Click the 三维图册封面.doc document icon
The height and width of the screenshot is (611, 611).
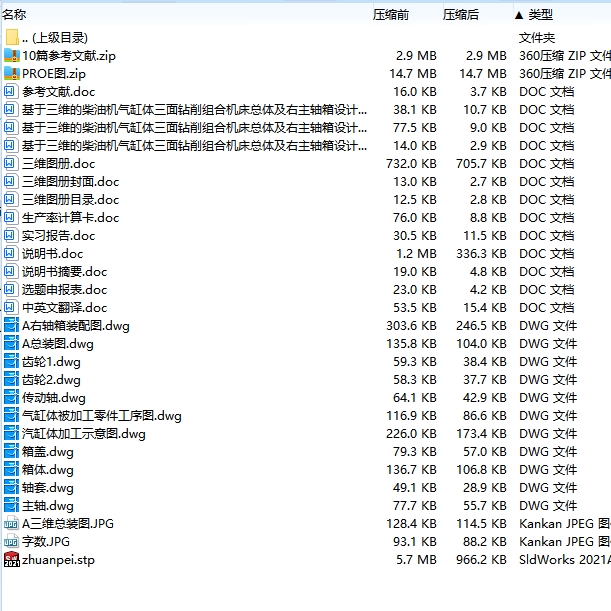(11, 181)
